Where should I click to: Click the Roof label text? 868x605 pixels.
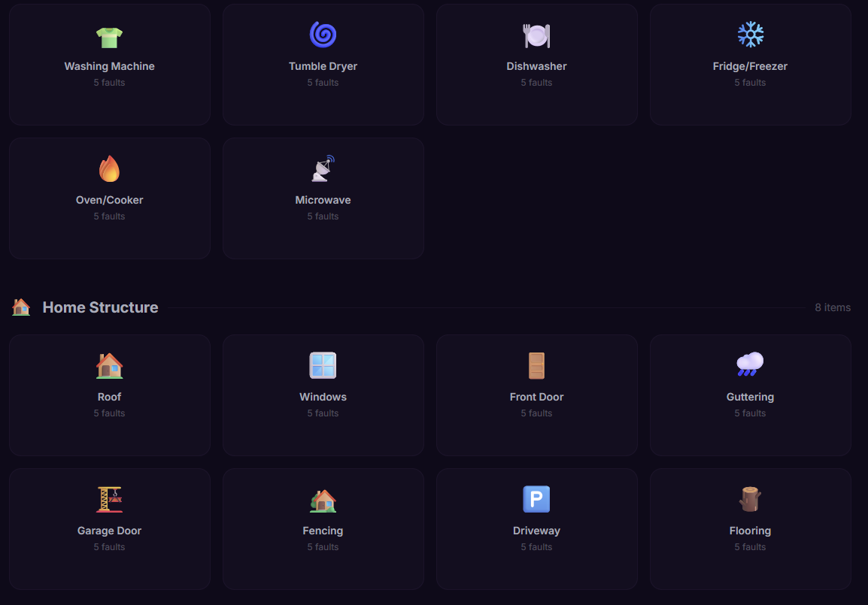pos(109,397)
